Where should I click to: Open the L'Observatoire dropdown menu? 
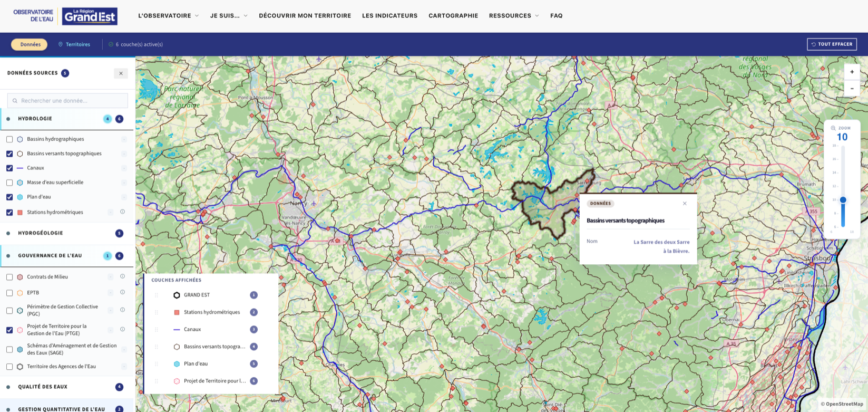coord(168,16)
